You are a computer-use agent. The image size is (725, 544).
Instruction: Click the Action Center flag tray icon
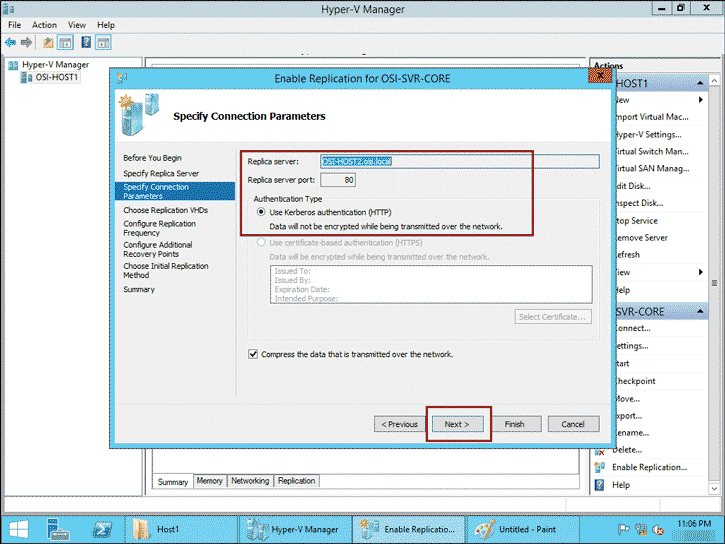[x=624, y=530]
